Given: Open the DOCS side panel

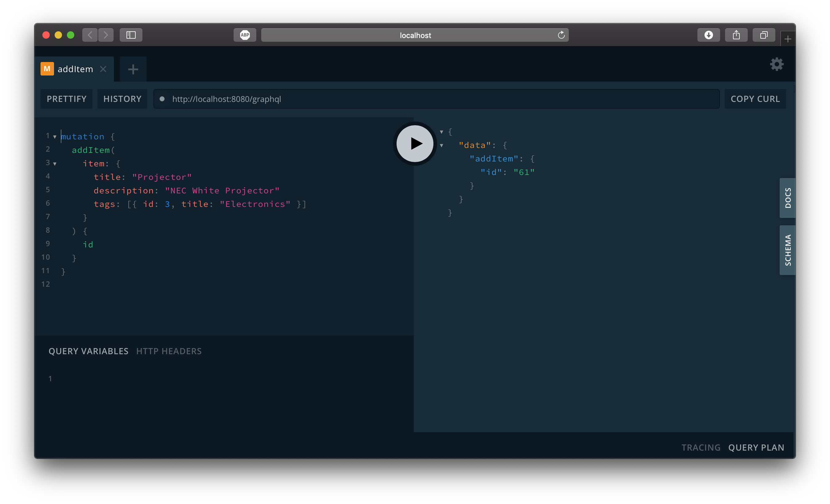Looking at the screenshot, I should [x=788, y=198].
